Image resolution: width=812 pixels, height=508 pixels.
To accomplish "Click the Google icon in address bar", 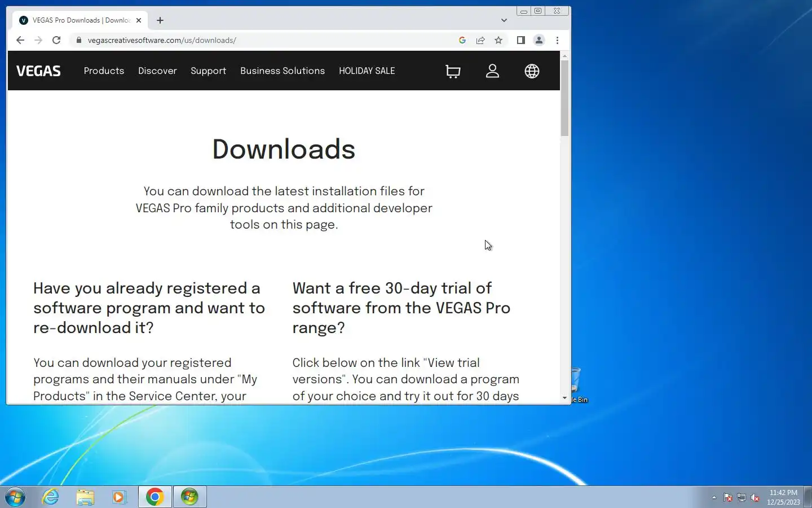I will click(462, 40).
